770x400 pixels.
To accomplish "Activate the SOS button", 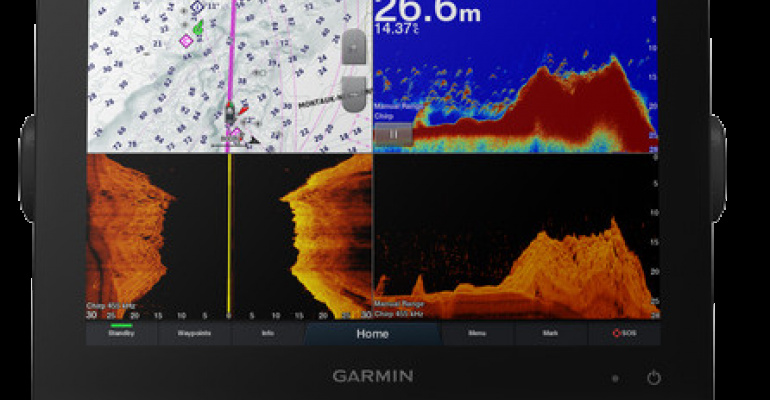I will [624, 333].
